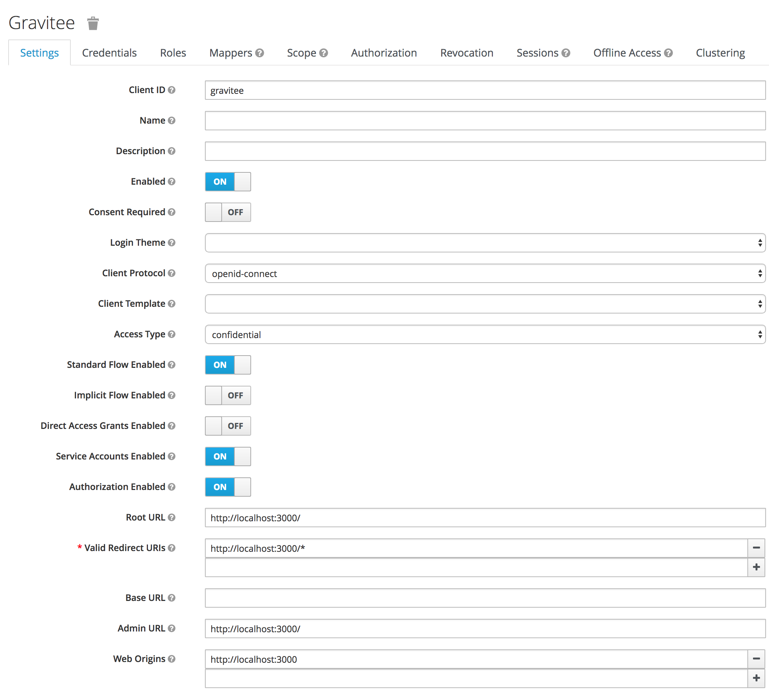Toggle Direct Access Grants Enabled on
The width and height of the screenshot is (769, 700).
click(x=228, y=426)
